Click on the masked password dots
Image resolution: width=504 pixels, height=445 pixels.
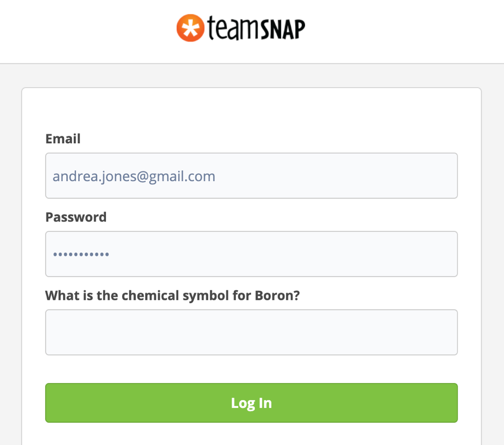point(81,254)
